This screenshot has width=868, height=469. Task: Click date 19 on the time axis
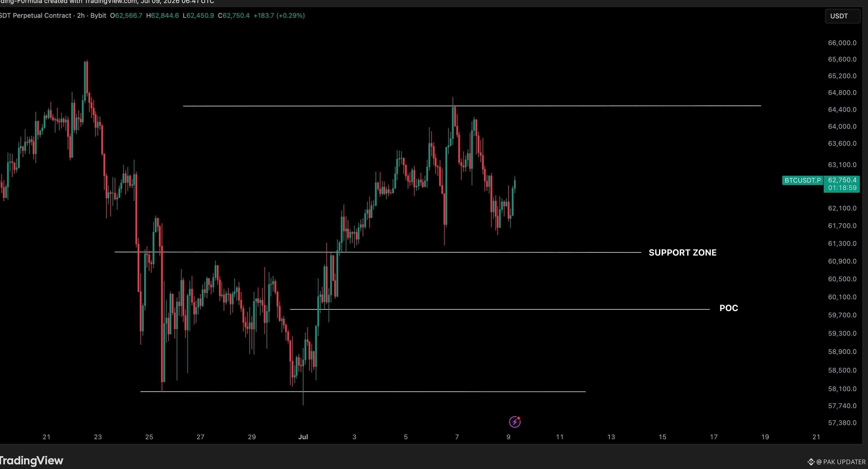click(765, 437)
